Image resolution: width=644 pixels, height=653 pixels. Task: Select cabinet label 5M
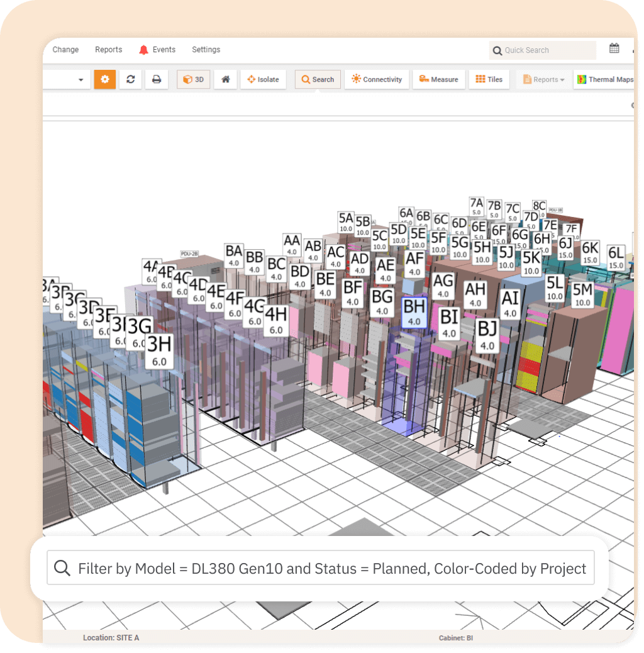[582, 295]
